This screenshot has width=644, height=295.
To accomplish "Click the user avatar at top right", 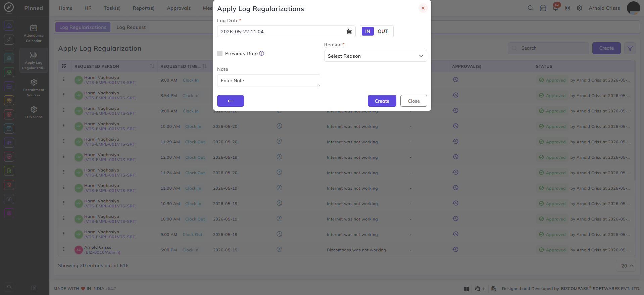I will point(633,8).
